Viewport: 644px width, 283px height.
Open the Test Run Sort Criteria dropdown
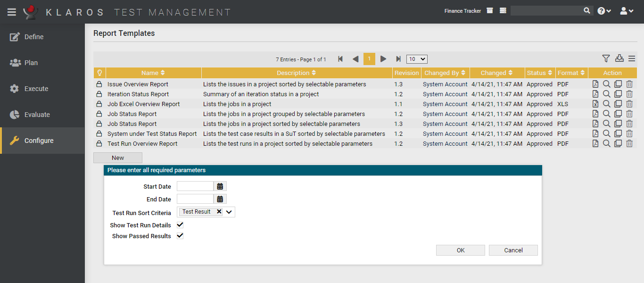tap(229, 211)
